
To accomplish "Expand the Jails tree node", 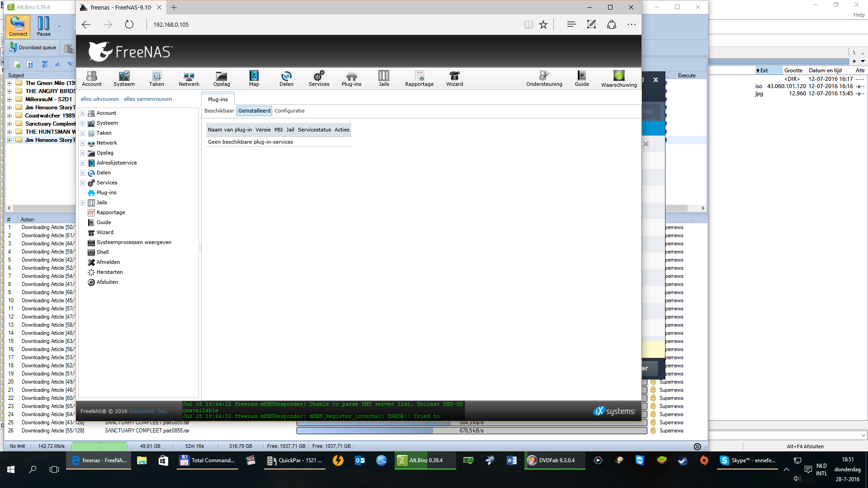I will pyautogui.click(x=83, y=202).
